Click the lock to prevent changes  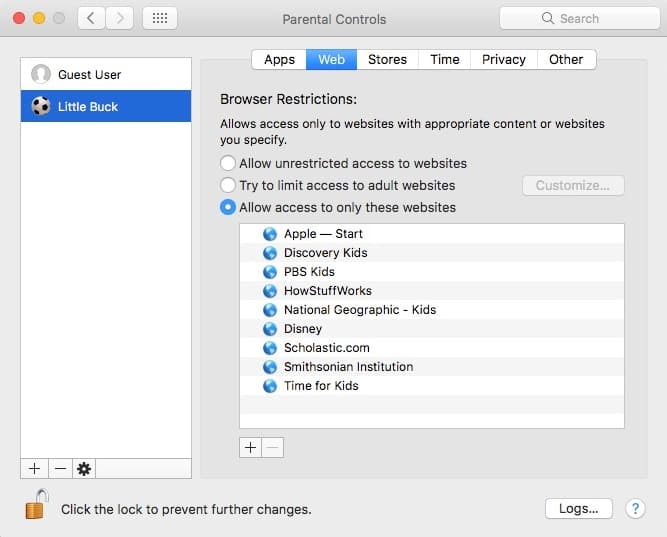pos(37,505)
